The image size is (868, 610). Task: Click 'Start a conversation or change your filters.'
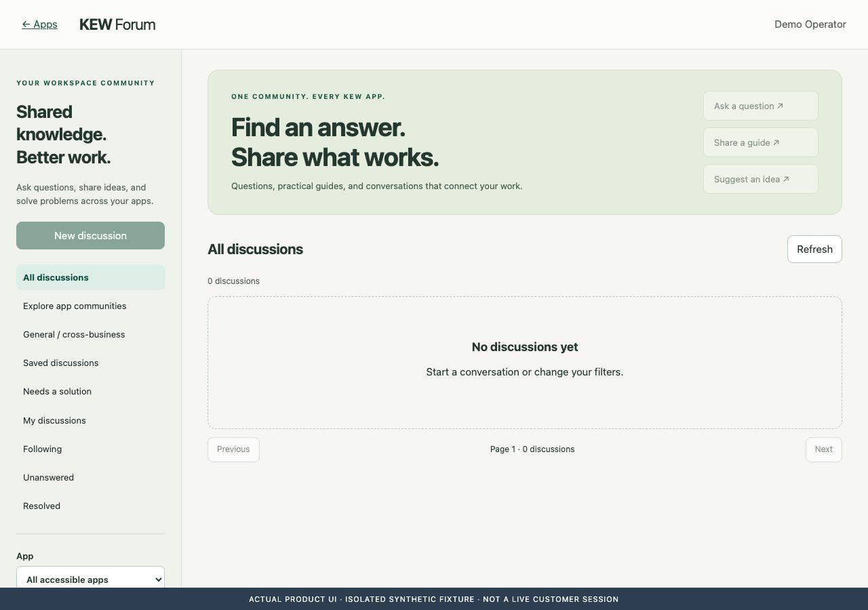click(525, 372)
